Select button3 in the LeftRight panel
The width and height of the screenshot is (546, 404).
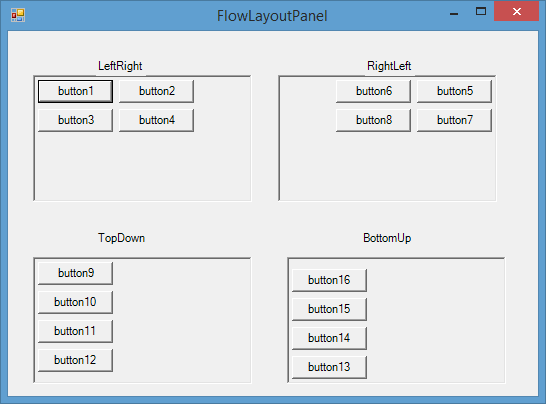coord(75,120)
